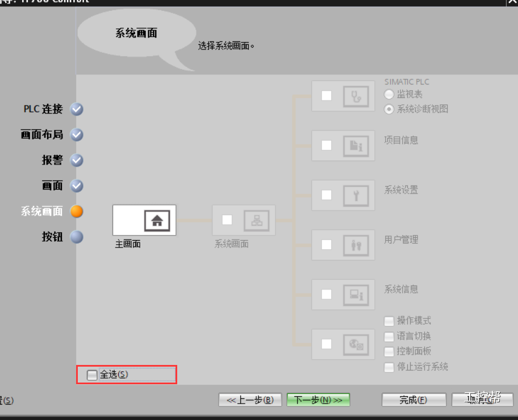
Task: Click the cancel button beside 完成(F)
Action: (482, 400)
